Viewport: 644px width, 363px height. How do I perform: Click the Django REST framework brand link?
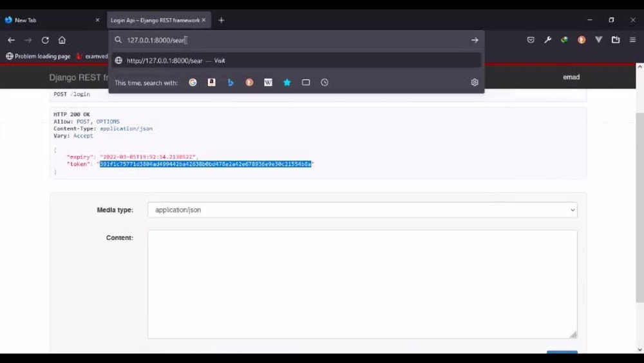[79, 77]
